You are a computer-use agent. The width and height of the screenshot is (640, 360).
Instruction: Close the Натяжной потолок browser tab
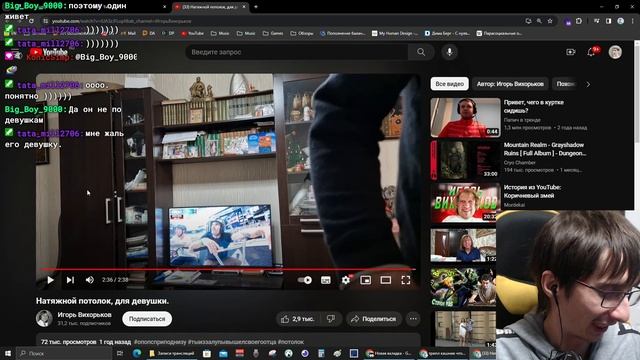244,7
